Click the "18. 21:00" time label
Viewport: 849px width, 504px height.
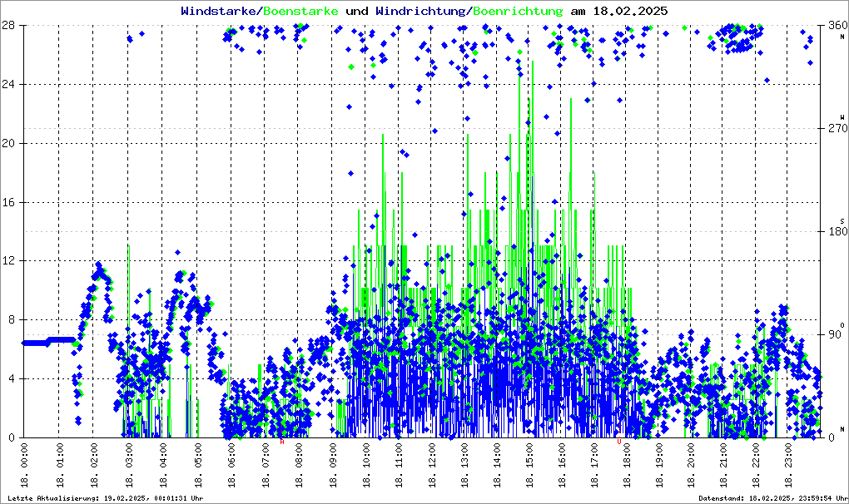coord(724,466)
